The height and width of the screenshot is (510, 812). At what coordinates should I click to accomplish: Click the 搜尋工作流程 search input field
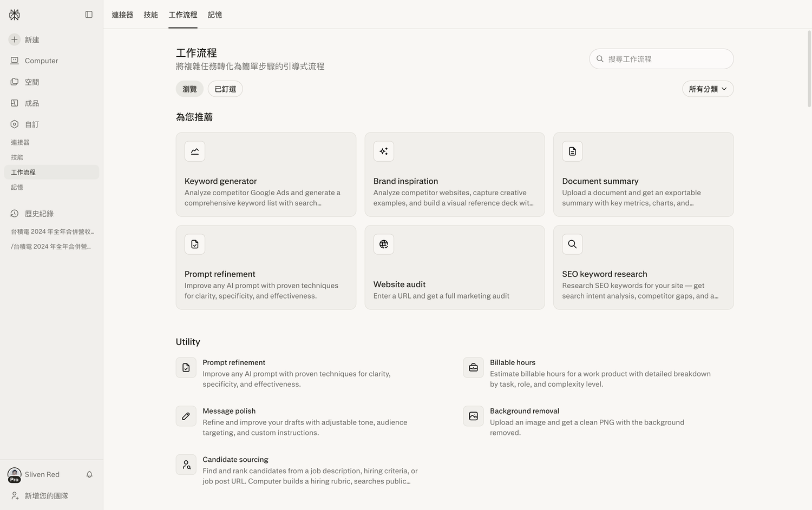click(662, 59)
